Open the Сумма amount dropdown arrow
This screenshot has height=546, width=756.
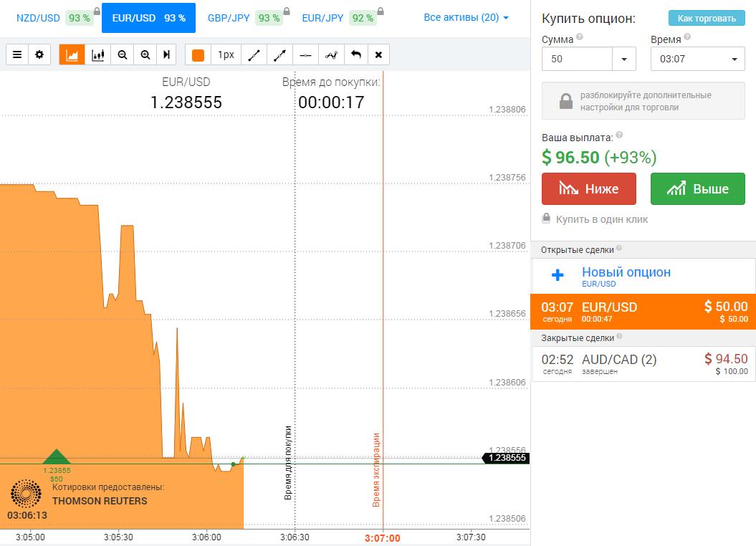pyautogui.click(x=624, y=59)
